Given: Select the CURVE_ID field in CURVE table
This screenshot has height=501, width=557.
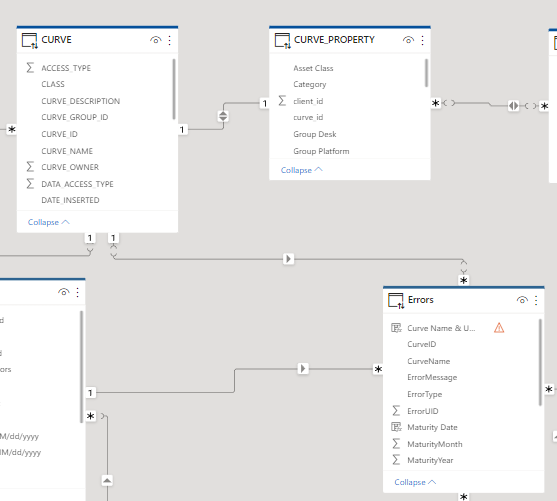Looking at the screenshot, I should (59, 134).
